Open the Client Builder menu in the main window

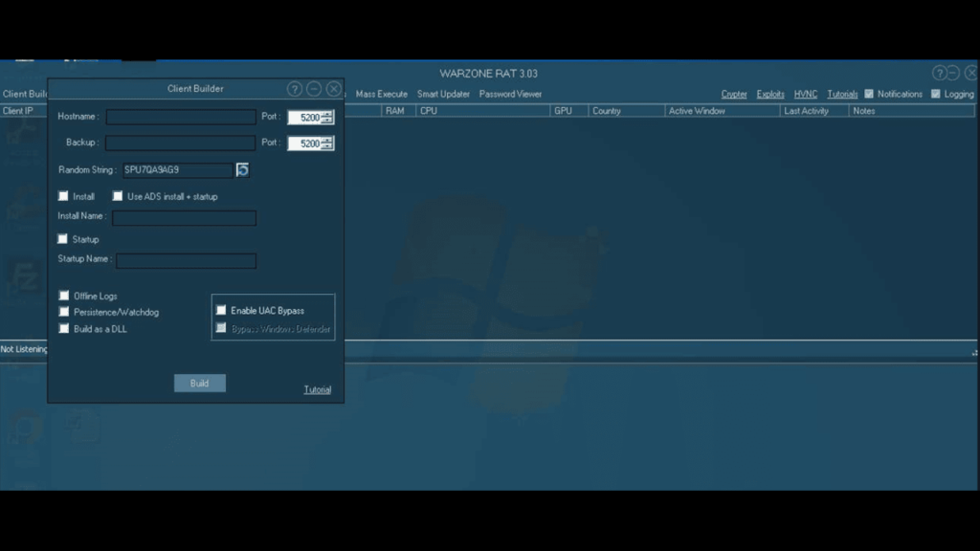click(x=24, y=94)
